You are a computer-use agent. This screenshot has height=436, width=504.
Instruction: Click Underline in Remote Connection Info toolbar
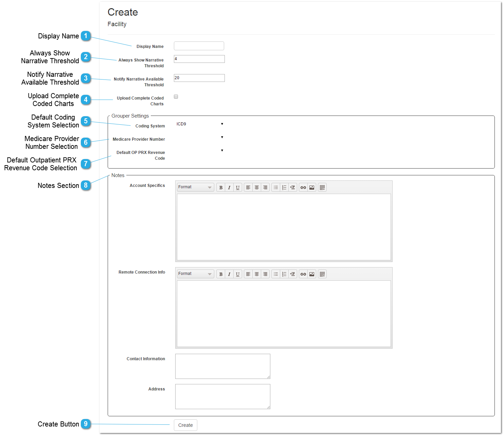tap(238, 274)
